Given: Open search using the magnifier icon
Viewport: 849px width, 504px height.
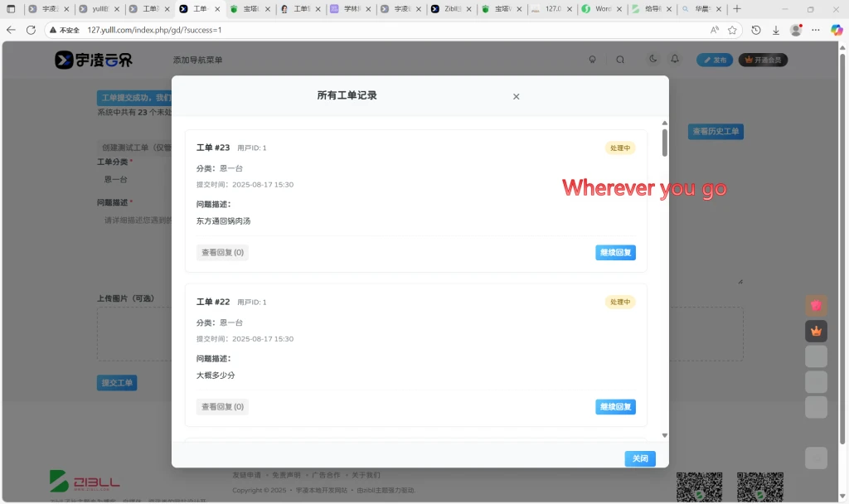Looking at the screenshot, I should (x=619, y=59).
